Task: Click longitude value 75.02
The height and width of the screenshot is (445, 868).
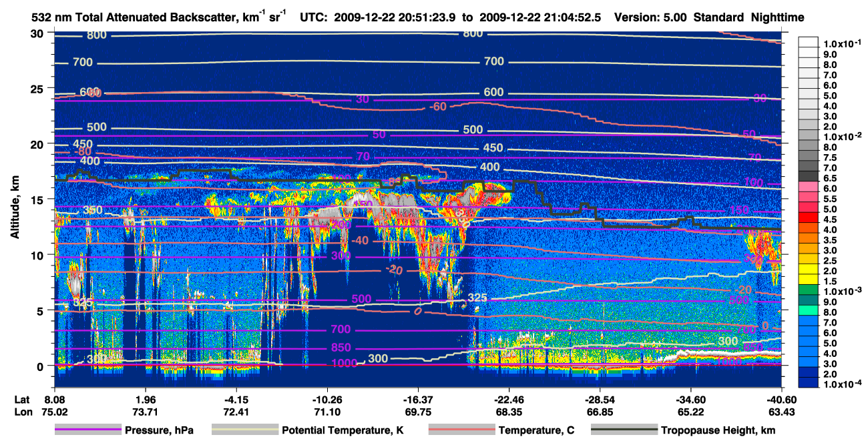Action: pyautogui.click(x=54, y=412)
